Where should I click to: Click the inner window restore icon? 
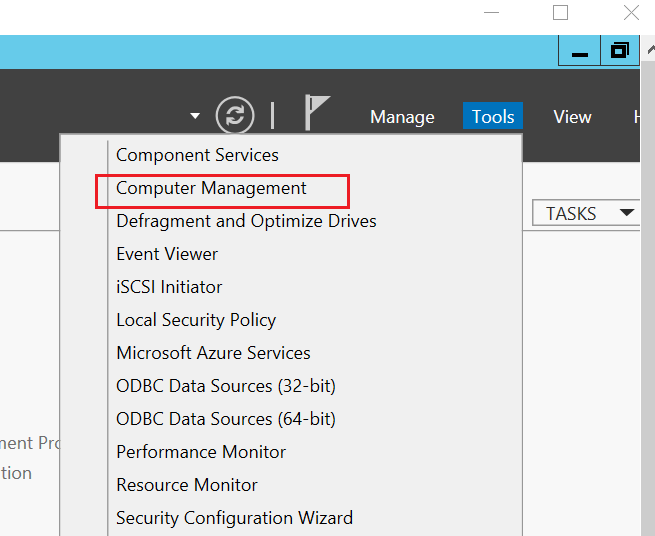click(620, 51)
